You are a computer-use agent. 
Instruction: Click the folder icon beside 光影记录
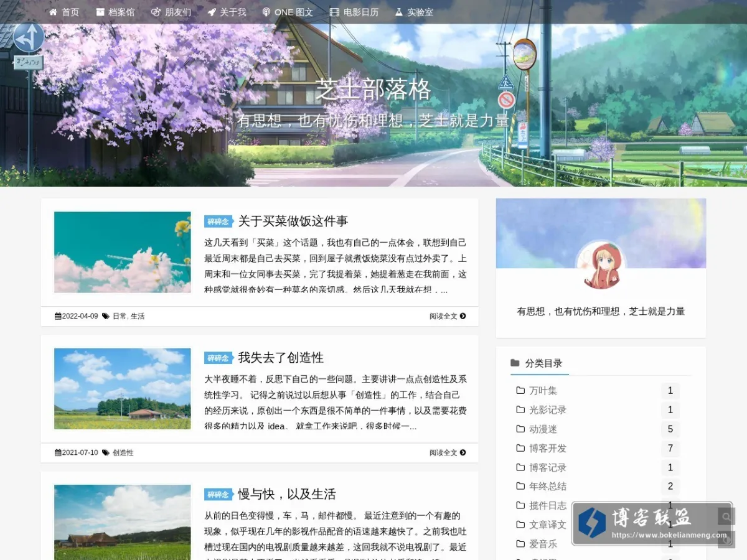[520, 410]
